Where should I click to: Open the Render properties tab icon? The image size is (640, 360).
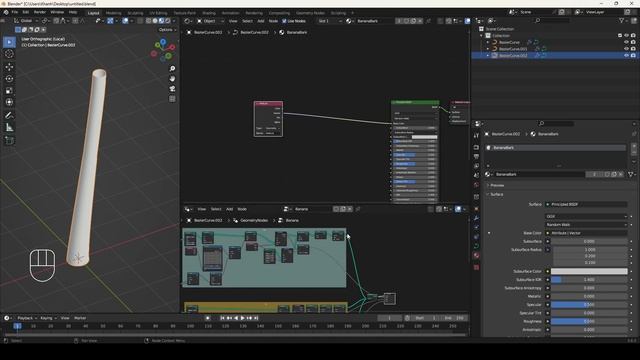[476, 147]
